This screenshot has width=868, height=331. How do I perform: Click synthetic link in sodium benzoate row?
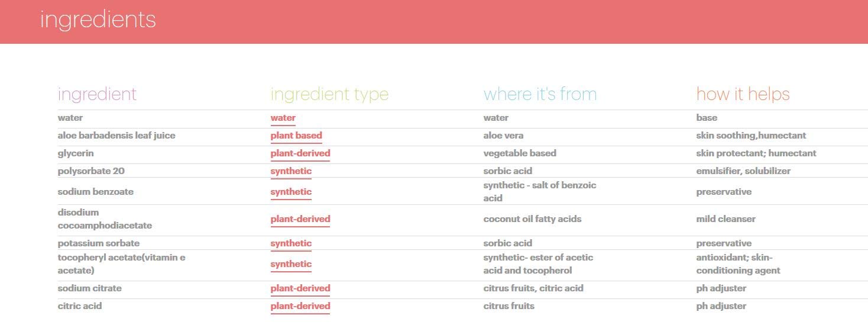(x=291, y=192)
